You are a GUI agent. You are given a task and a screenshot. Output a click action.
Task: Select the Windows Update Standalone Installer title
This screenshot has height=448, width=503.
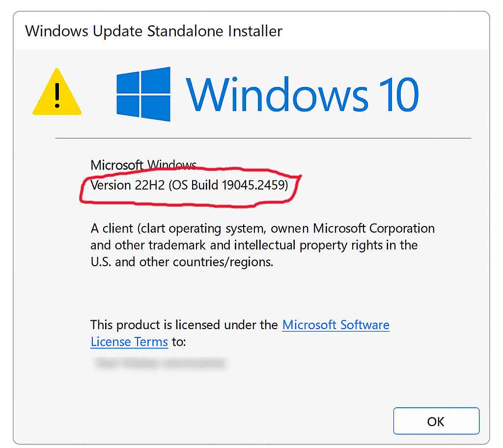pos(154,31)
